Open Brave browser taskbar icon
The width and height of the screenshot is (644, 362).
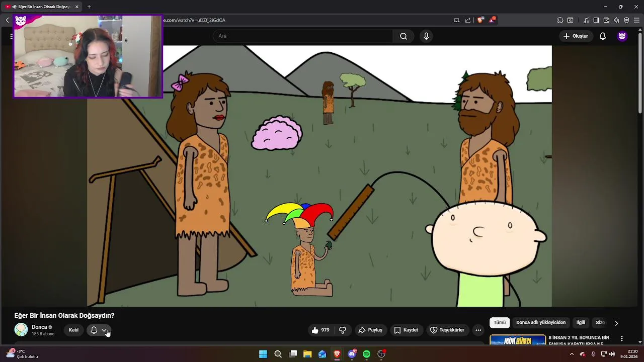pyautogui.click(x=337, y=354)
